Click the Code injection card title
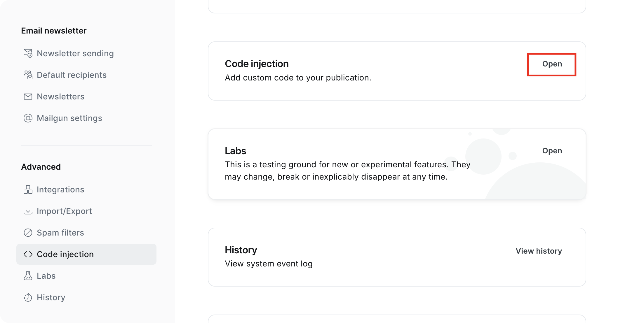Image resolution: width=644 pixels, height=323 pixels. click(x=257, y=64)
